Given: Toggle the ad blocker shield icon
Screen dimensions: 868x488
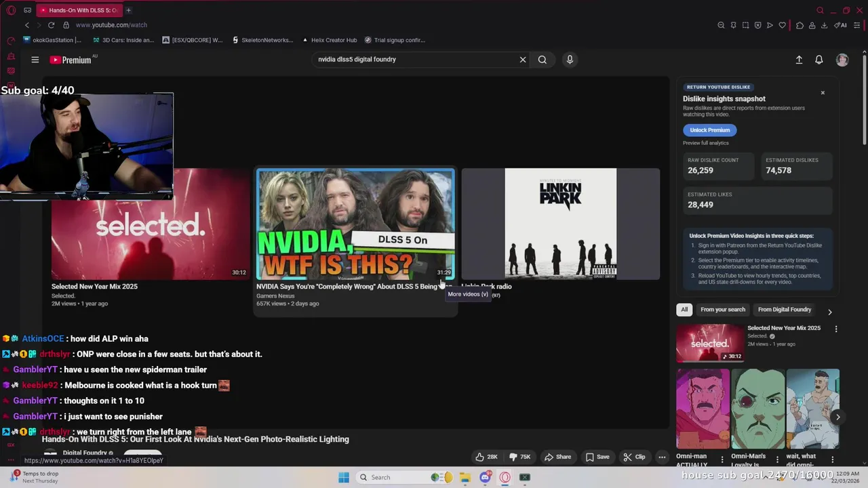Looking at the screenshot, I should pyautogui.click(x=757, y=25).
